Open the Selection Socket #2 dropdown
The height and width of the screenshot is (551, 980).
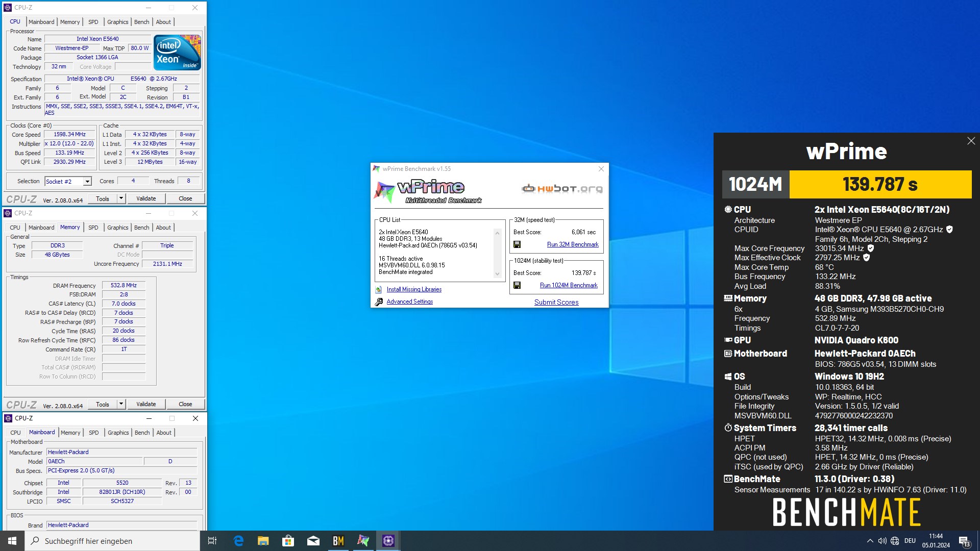[87, 182]
